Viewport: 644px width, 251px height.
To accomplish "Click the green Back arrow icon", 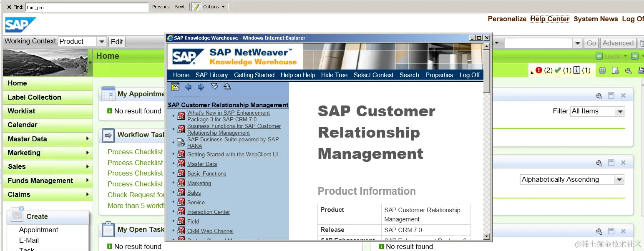I will [599, 56].
